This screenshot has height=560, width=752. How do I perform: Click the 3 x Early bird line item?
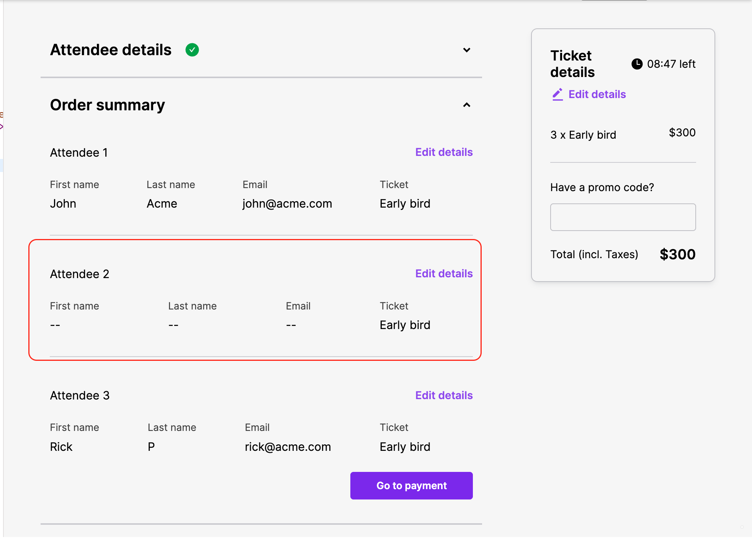click(583, 135)
